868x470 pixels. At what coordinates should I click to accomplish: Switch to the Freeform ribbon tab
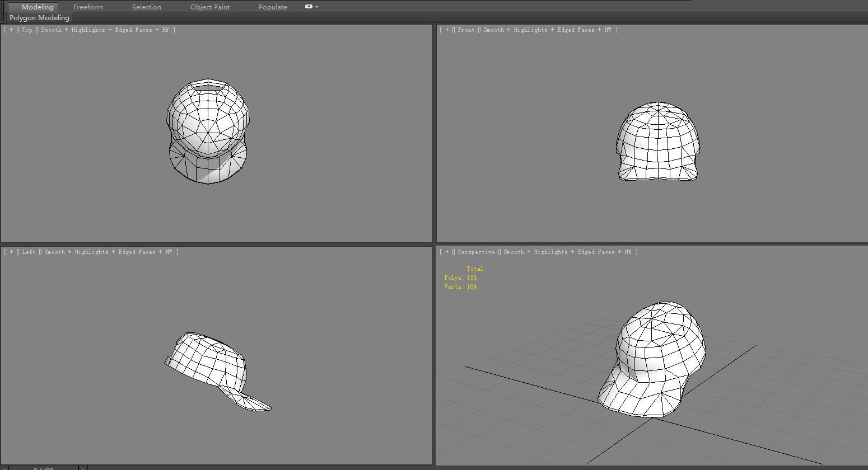[87, 7]
